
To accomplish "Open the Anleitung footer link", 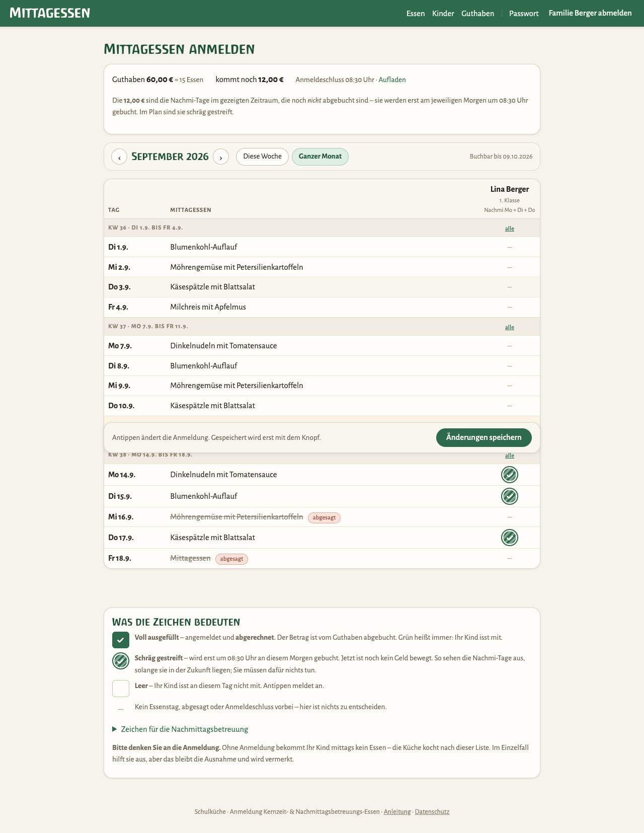I will 397,811.
